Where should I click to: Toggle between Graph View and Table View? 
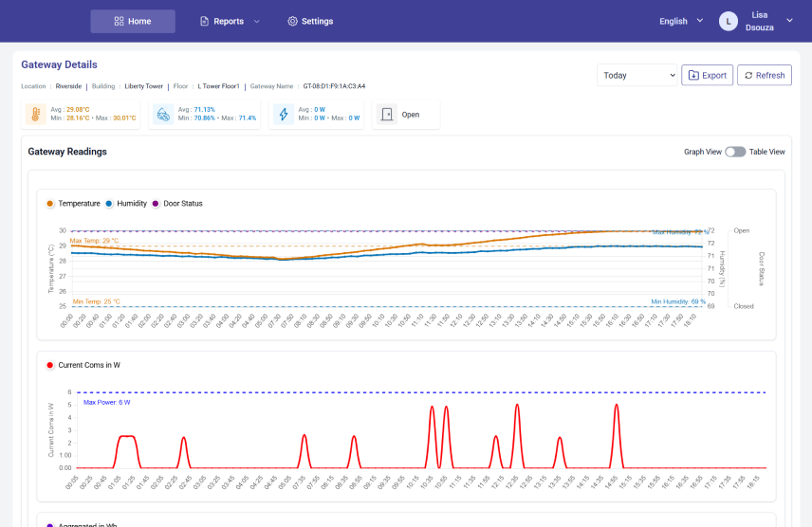click(735, 152)
